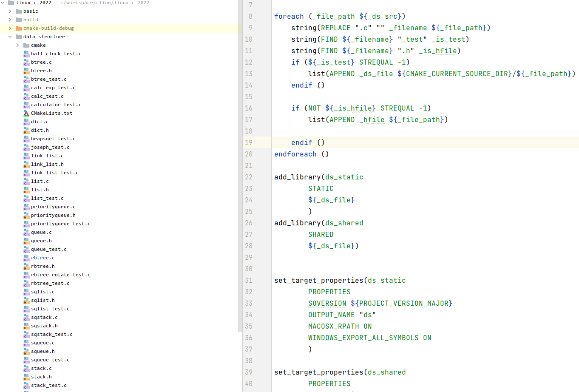Select sqlist_test.c in the tree
Image resolution: width=579 pixels, height=392 pixels.
click(50, 309)
